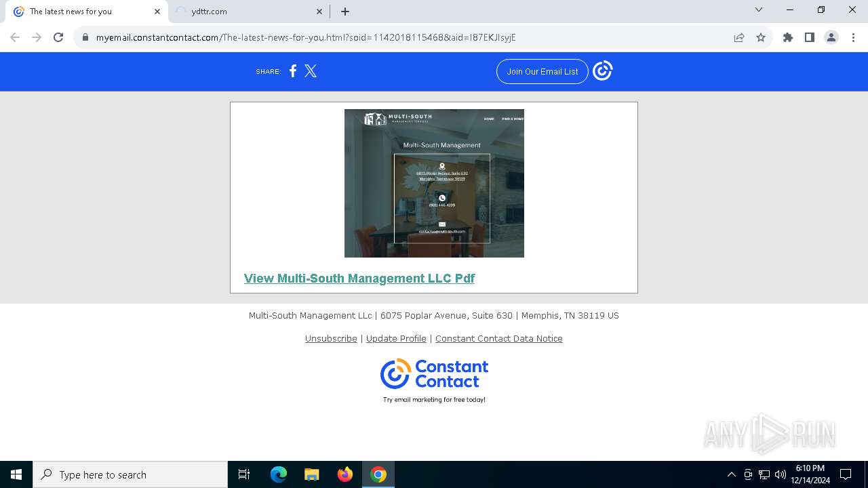View site information via the lock icon

tap(85, 38)
